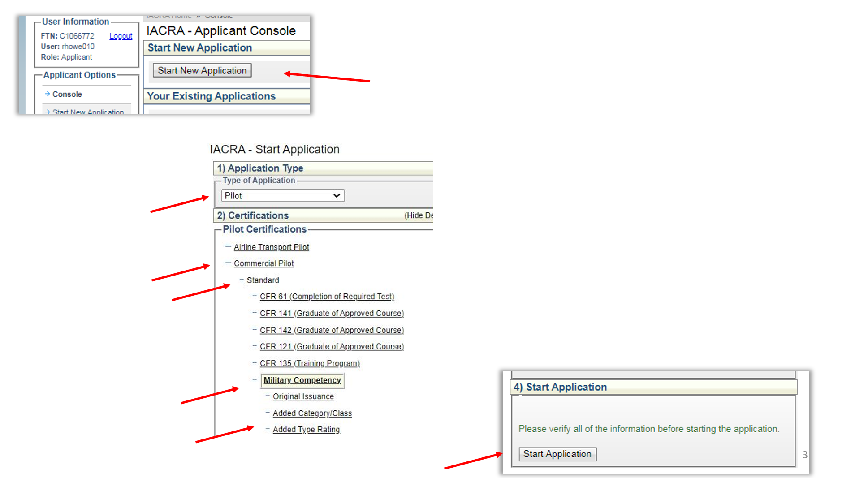Viewport: 868px width, 478px height.
Task: Click the dash beside Airline Transport Pilot
Action: pos(228,246)
